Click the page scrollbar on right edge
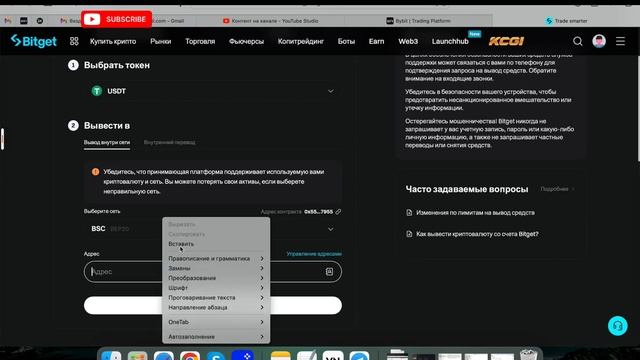The width and height of the screenshot is (640, 360). [x=638, y=109]
